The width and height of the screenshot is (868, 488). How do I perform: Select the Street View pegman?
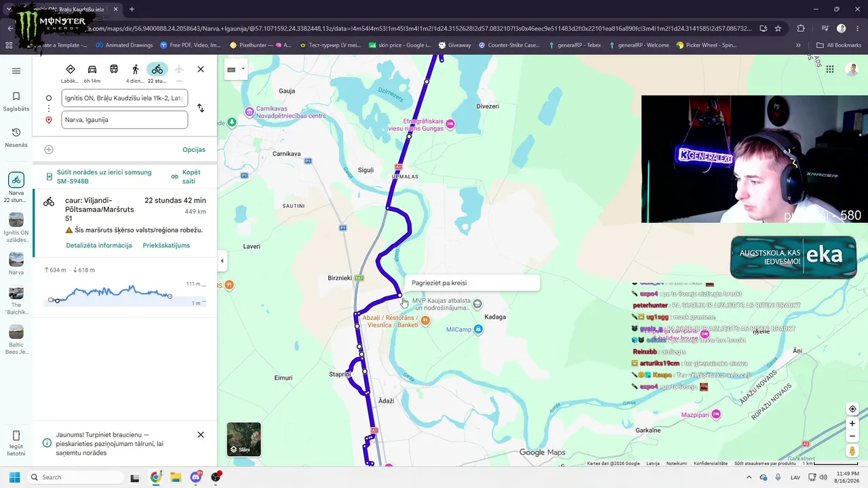pos(852,451)
